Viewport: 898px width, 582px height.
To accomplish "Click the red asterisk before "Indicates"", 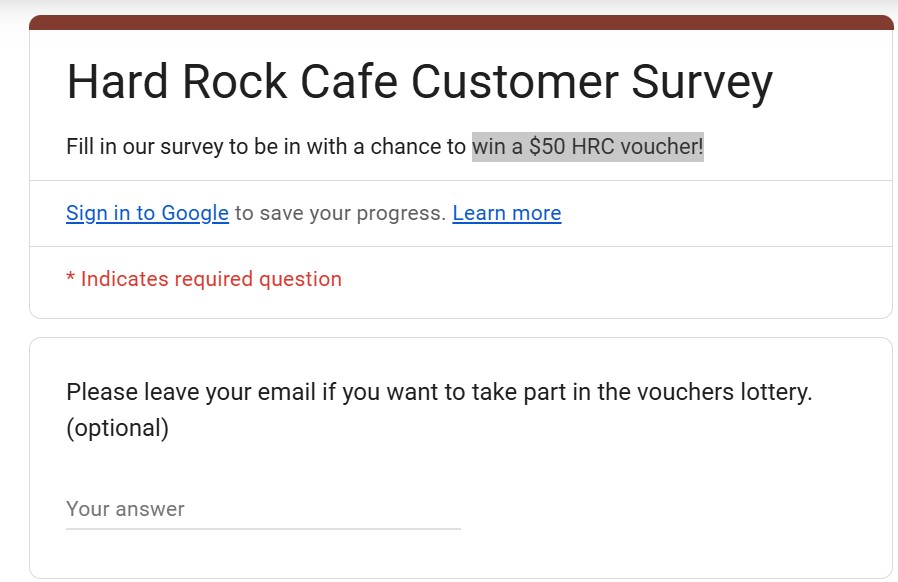I will click(x=70, y=279).
